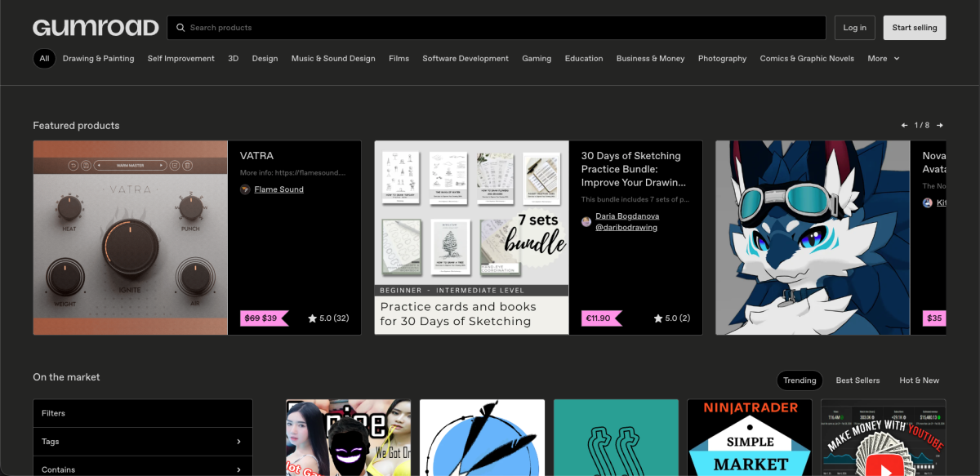Open the Films category

(x=399, y=59)
